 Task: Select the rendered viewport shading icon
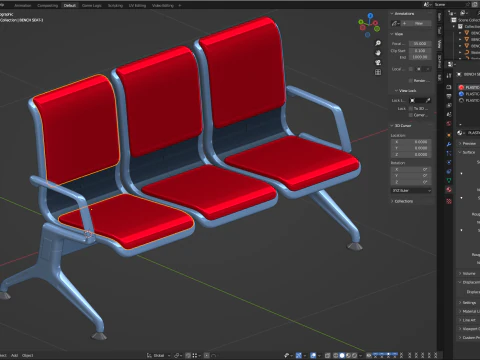click(355, 355)
